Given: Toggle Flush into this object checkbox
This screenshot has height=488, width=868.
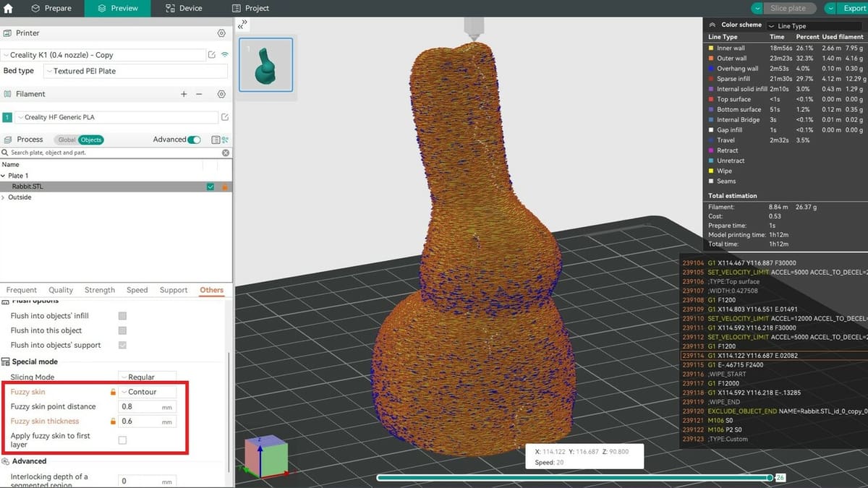Looking at the screenshot, I should click(x=122, y=330).
